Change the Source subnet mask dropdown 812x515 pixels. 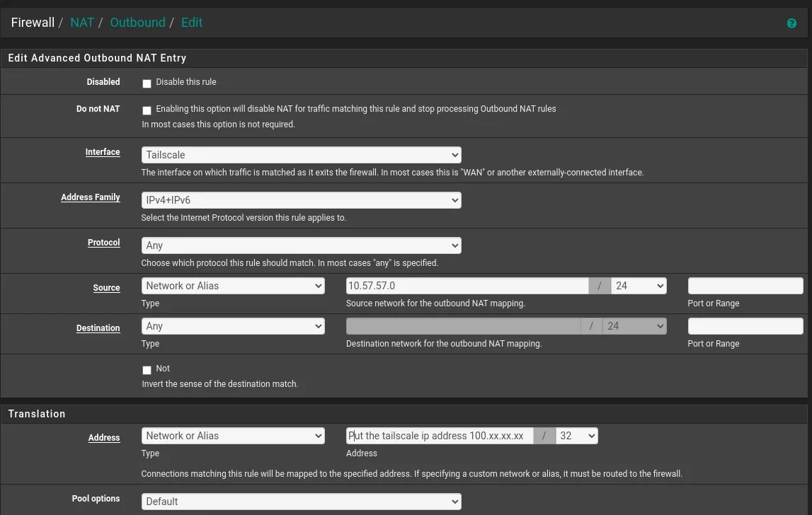(x=638, y=285)
